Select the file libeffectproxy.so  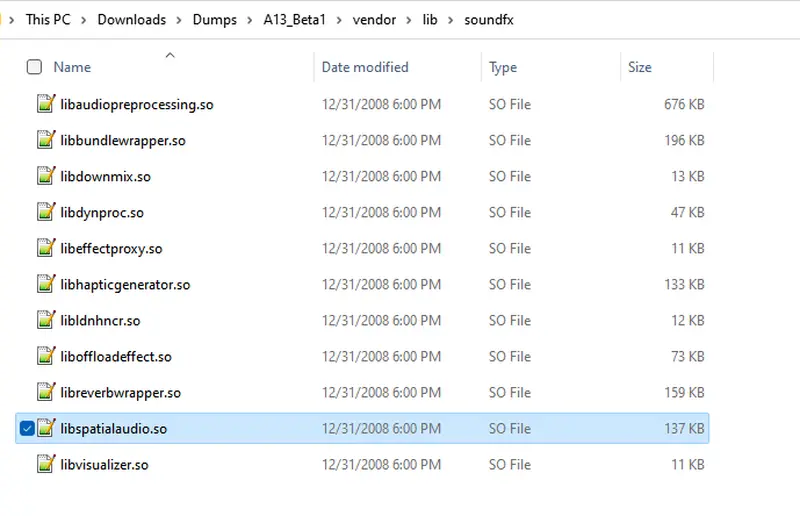111,249
